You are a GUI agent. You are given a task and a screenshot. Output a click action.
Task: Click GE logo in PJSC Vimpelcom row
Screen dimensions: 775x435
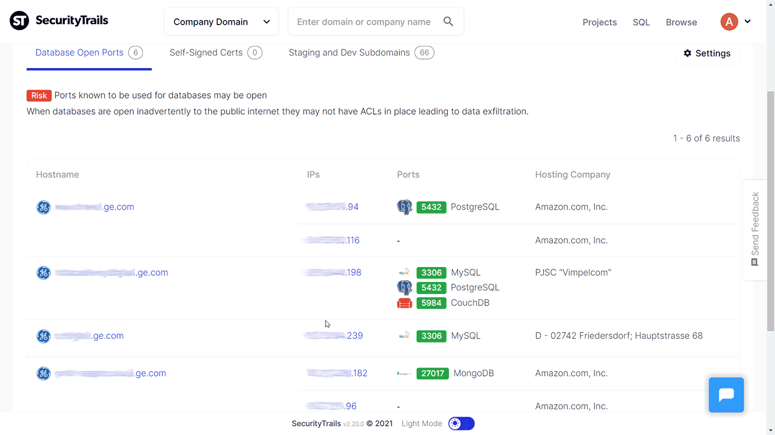(x=43, y=273)
